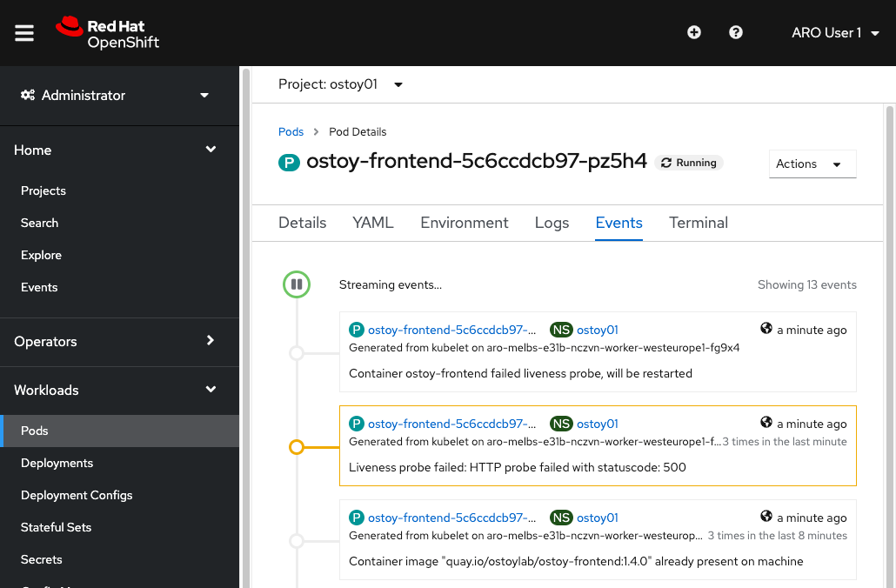Click the globe icon on highlighted event
Screen dimensions: 896x588
[766, 423]
